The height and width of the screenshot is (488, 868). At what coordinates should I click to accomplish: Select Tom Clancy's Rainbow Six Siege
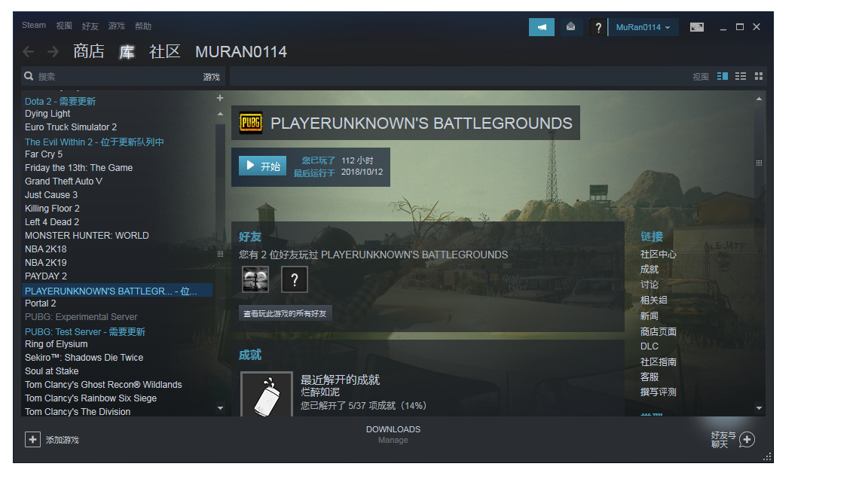coord(90,398)
